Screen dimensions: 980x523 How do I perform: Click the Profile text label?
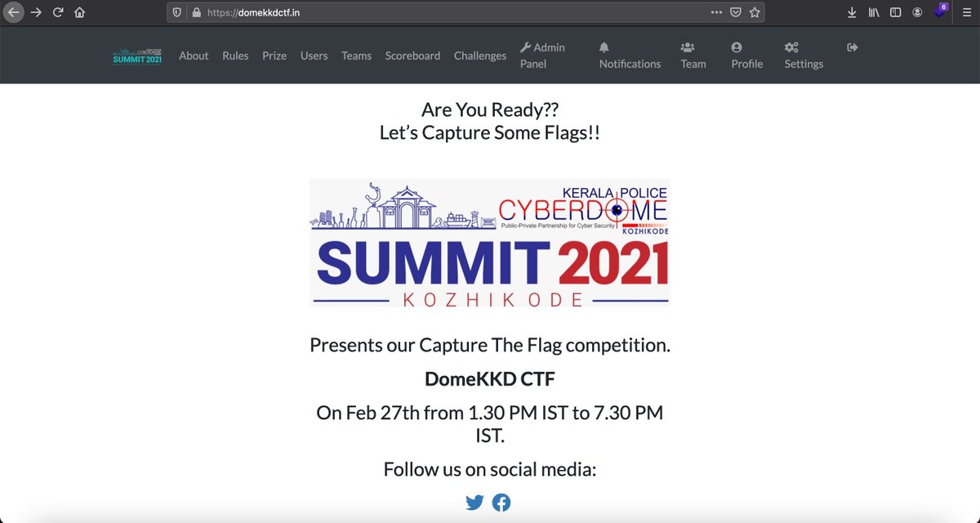click(x=746, y=64)
